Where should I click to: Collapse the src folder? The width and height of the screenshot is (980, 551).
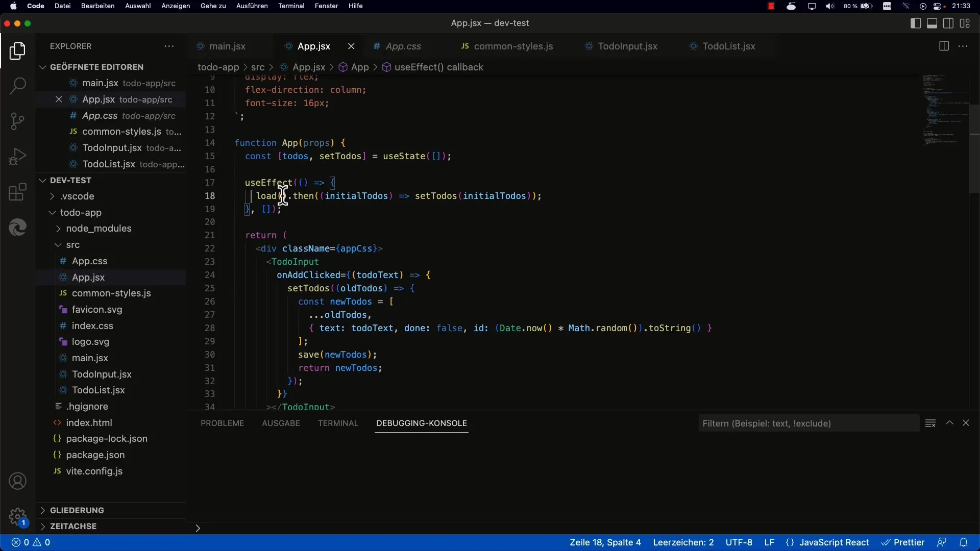(x=72, y=244)
